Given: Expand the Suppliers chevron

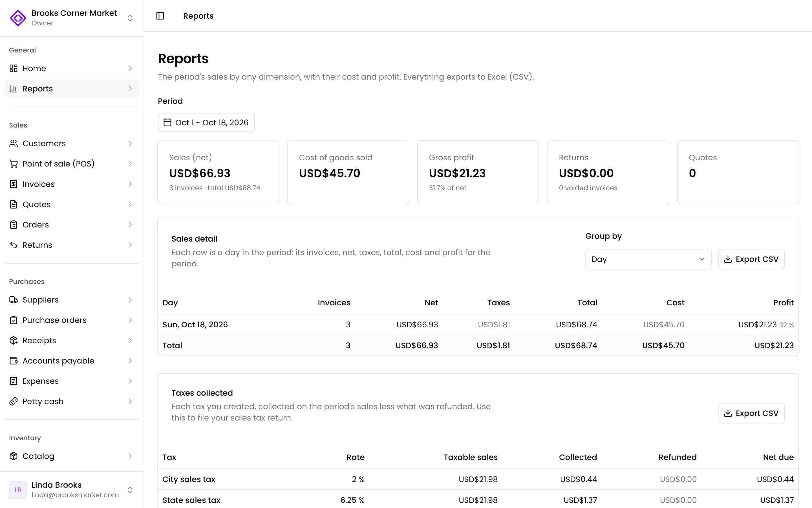Looking at the screenshot, I should 130,300.
